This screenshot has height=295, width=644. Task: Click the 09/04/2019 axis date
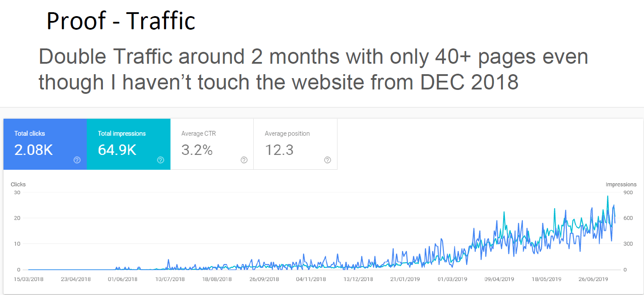pyautogui.click(x=499, y=279)
